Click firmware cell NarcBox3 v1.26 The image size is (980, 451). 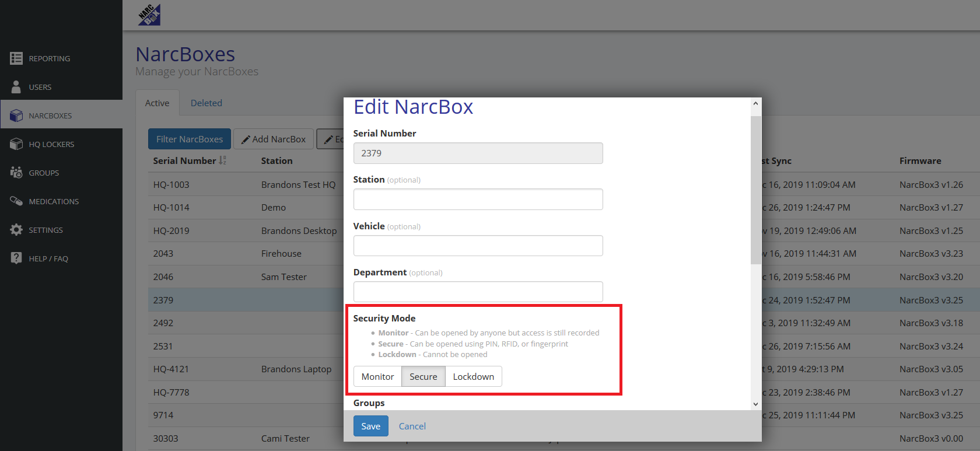pos(931,184)
